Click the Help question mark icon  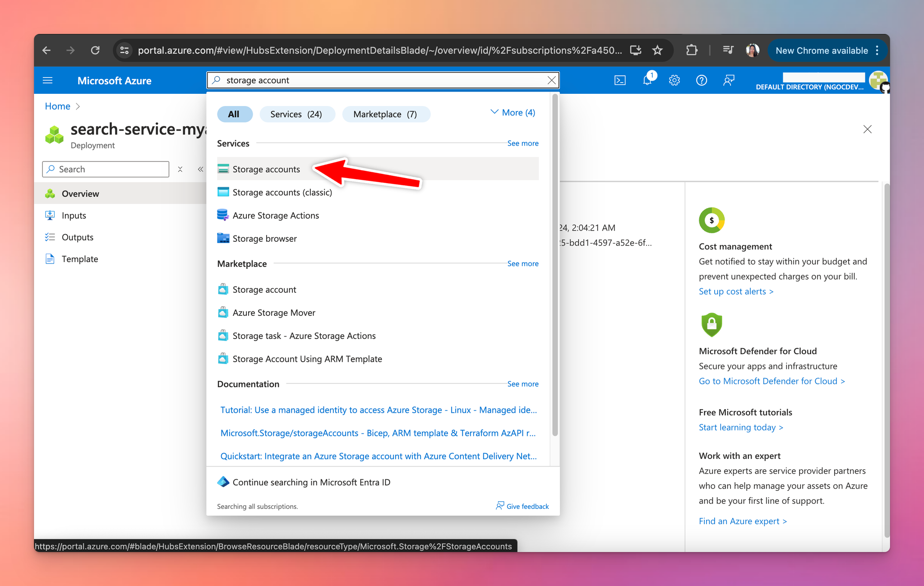coord(701,80)
